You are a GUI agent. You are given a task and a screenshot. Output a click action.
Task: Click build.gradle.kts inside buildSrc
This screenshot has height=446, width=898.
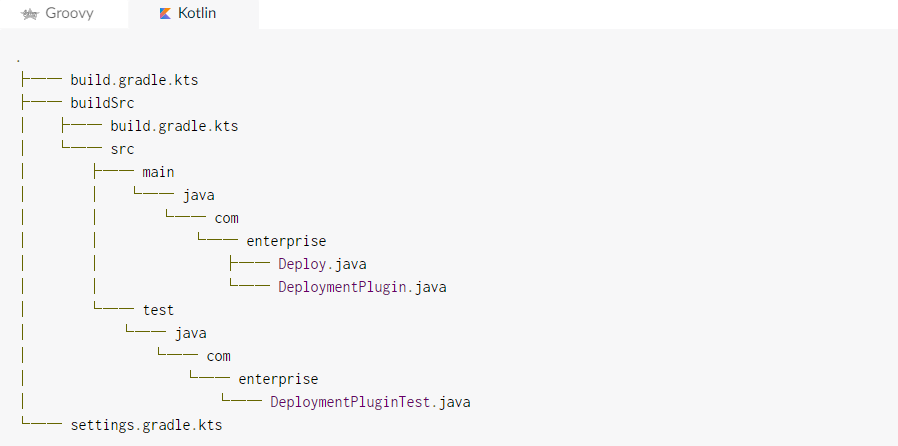point(174,126)
